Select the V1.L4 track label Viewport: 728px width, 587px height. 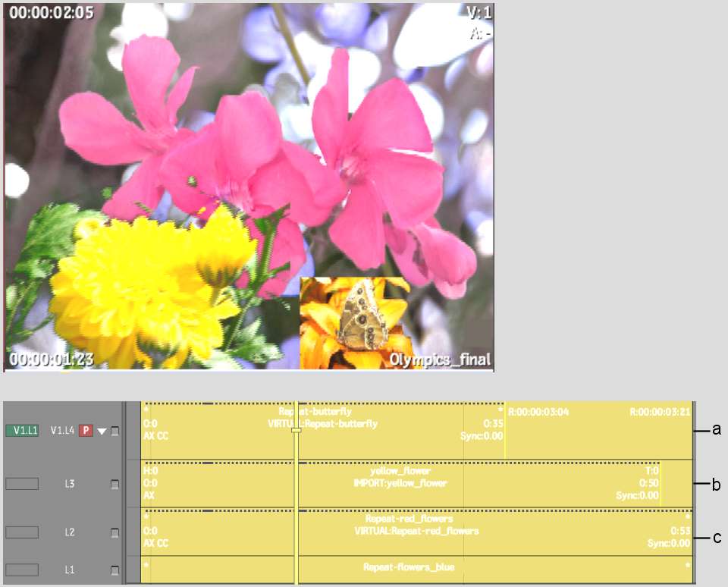[x=62, y=431]
